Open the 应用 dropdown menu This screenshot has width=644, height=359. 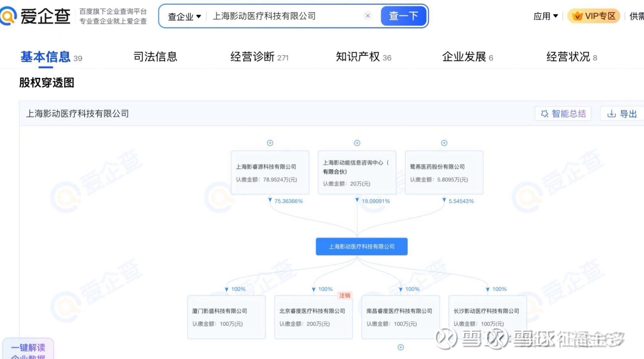point(545,16)
